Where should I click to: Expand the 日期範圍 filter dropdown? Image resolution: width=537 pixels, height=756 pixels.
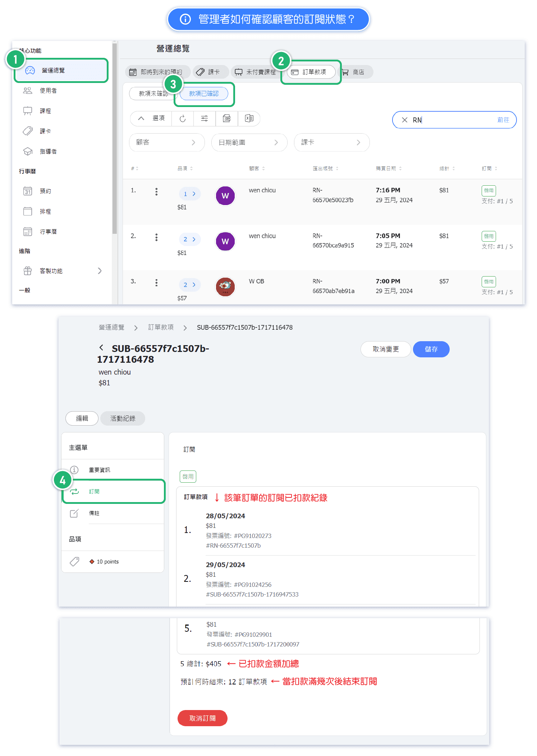(249, 143)
